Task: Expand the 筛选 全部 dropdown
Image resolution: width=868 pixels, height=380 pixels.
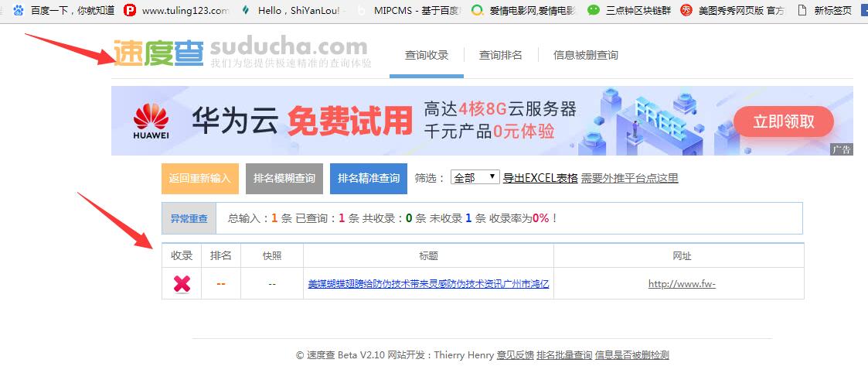Action: pyautogui.click(x=475, y=178)
